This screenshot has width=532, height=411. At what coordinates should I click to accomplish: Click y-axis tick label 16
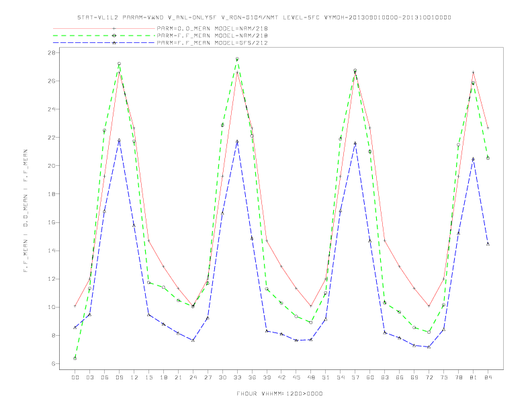tap(52, 222)
